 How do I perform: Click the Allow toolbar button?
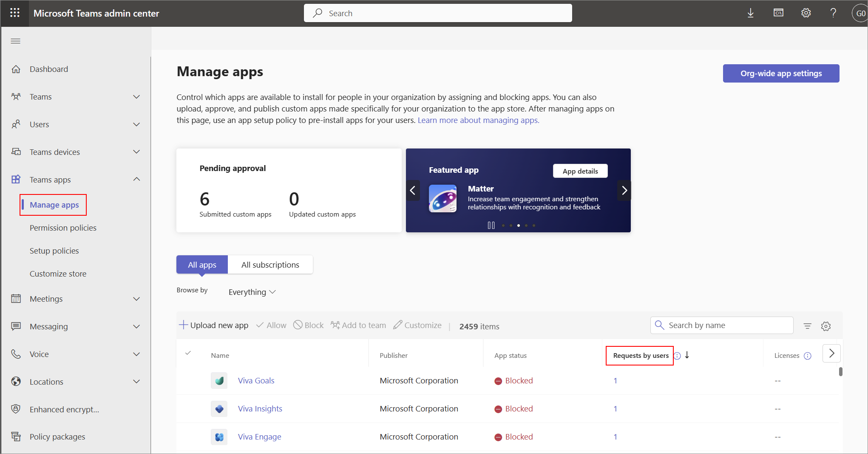pos(271,325)
